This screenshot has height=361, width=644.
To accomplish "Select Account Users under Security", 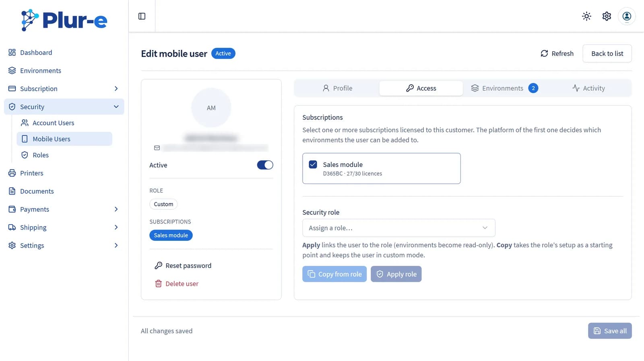I will point(64,123).
